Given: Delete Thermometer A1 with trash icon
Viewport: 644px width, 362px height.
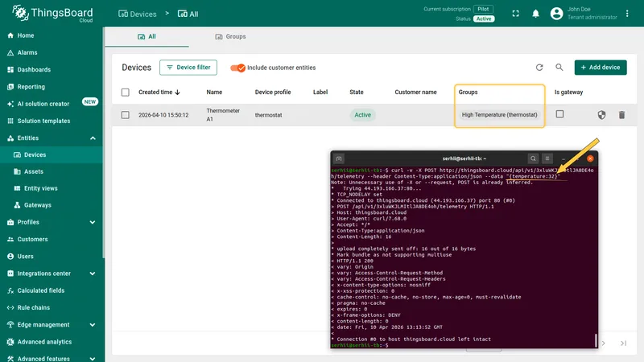Looking at the screenshot, I should tap(621, 115).
